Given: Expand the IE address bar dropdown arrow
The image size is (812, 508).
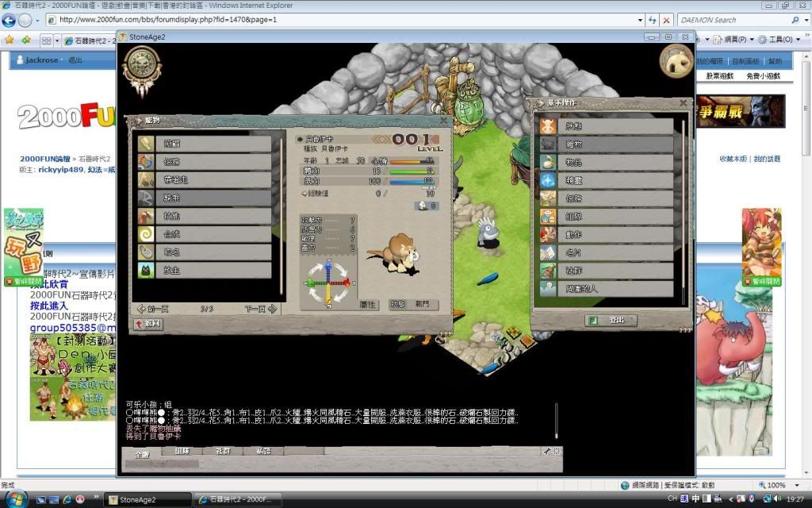Looking at the screenshot, I should (640, 20).
